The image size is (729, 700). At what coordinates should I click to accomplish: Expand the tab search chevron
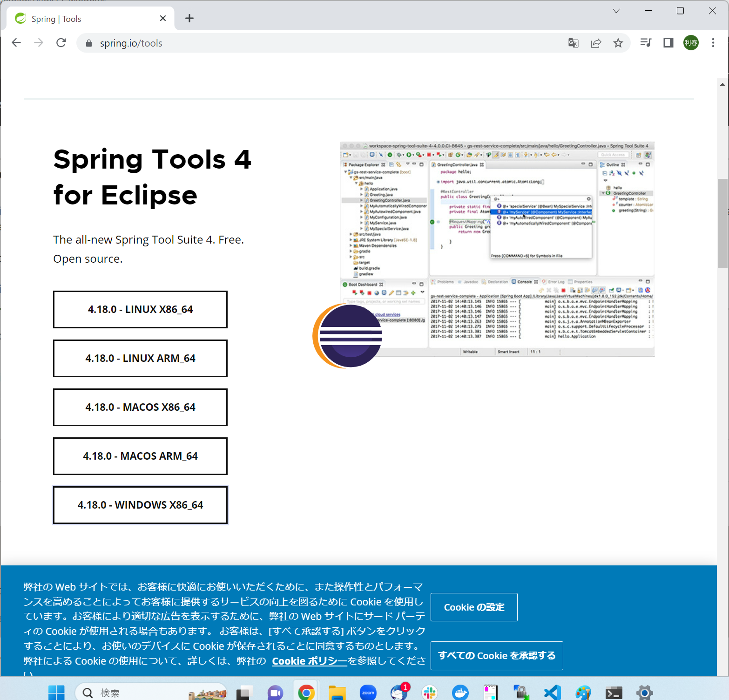coord(616,11)
